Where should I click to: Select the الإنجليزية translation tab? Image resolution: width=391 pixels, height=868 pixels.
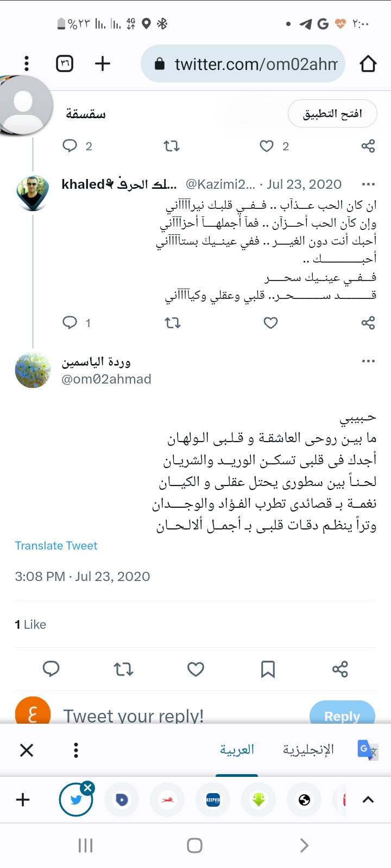308,750
